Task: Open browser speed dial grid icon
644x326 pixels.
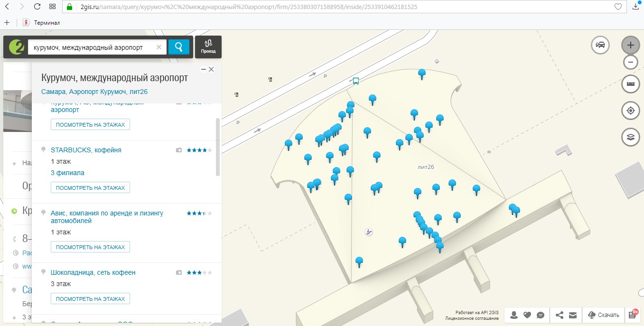Action: tap(52, 7)
